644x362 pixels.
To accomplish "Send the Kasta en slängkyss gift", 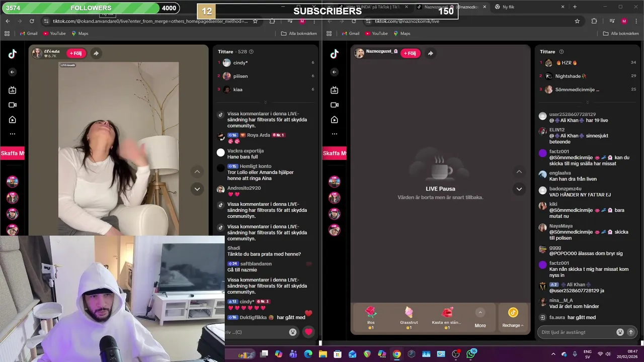I will coord(447,318).
